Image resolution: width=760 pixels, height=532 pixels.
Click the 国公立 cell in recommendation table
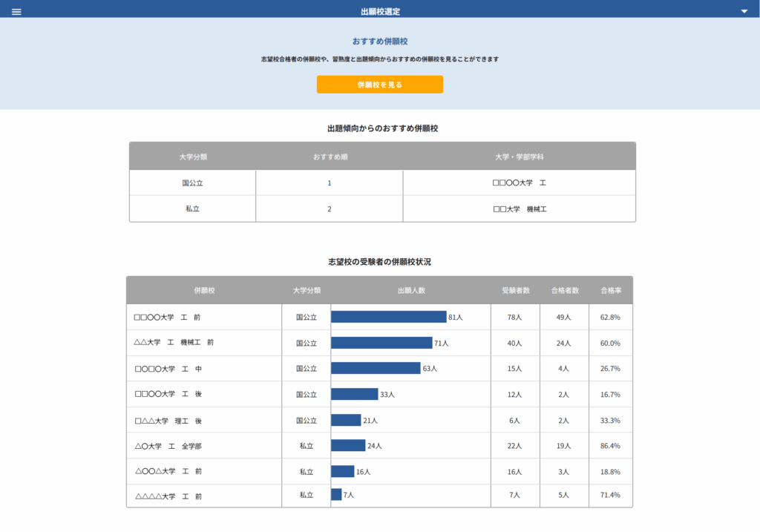tap(192, 183)
